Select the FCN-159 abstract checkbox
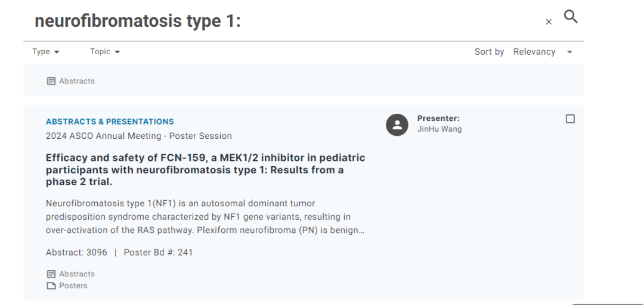Screen dimensions: 644x305 click(x=570, y=119)
